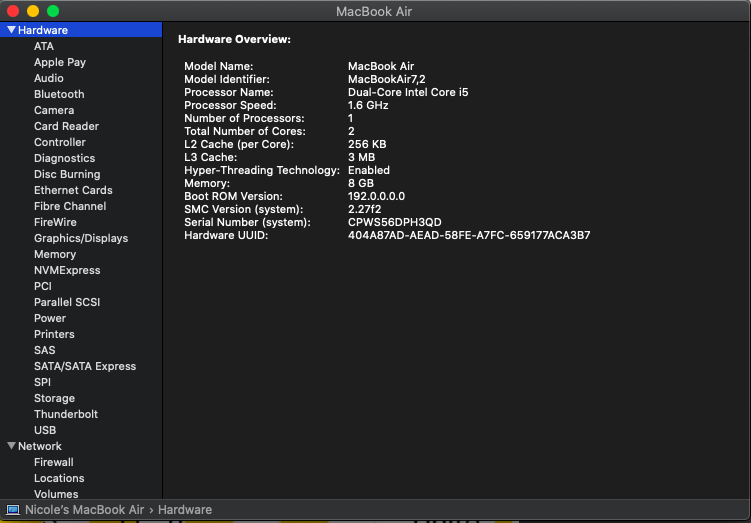This screenshot has height=523, width=751.
Task: Select SPI in the sidebar
Action: pyautogui.click(x=42, y=382)
